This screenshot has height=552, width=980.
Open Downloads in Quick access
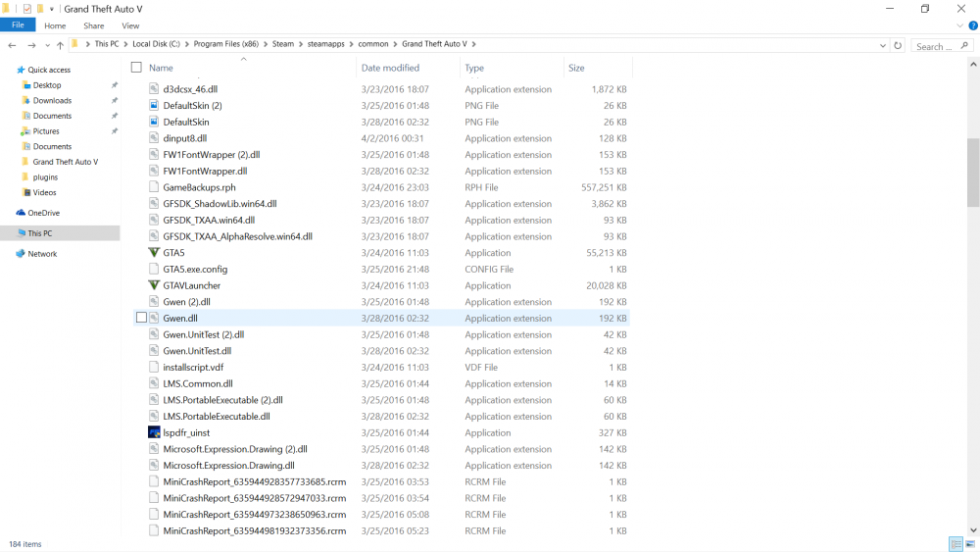pyautogui.click(x=52, y=101)
